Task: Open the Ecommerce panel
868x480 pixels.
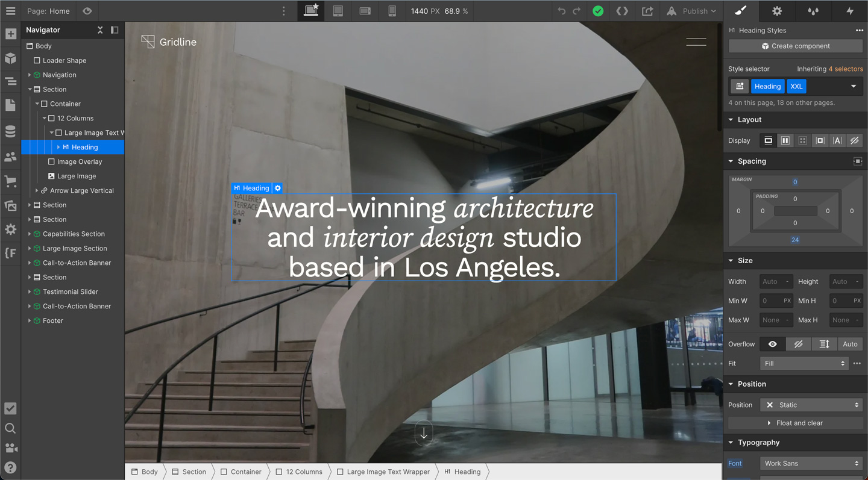Action: point(10,181)
